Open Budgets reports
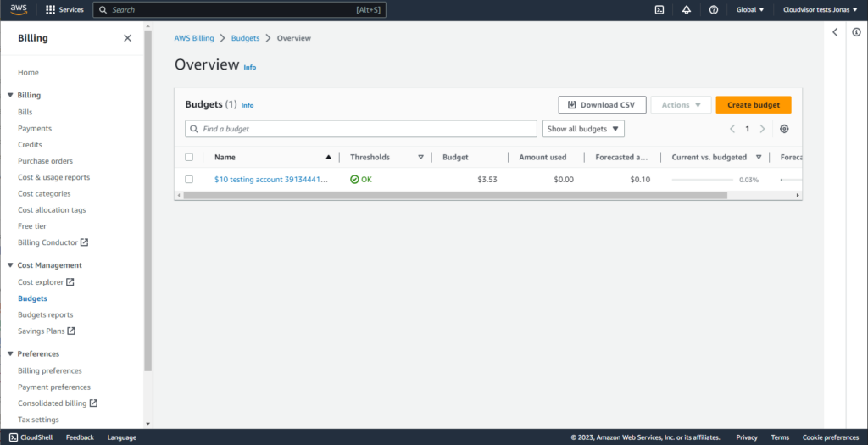Screen dimensions: 868x445 click(46, 315)
